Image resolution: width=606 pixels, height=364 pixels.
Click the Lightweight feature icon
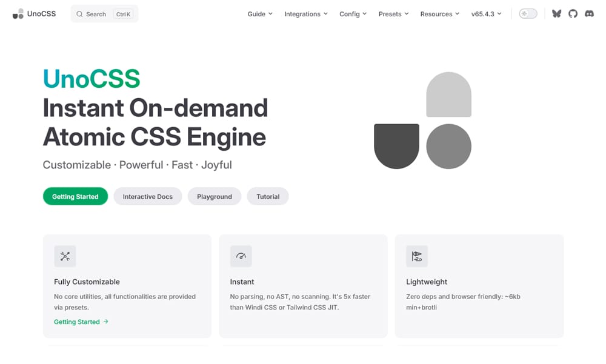[x=417, y=256]
